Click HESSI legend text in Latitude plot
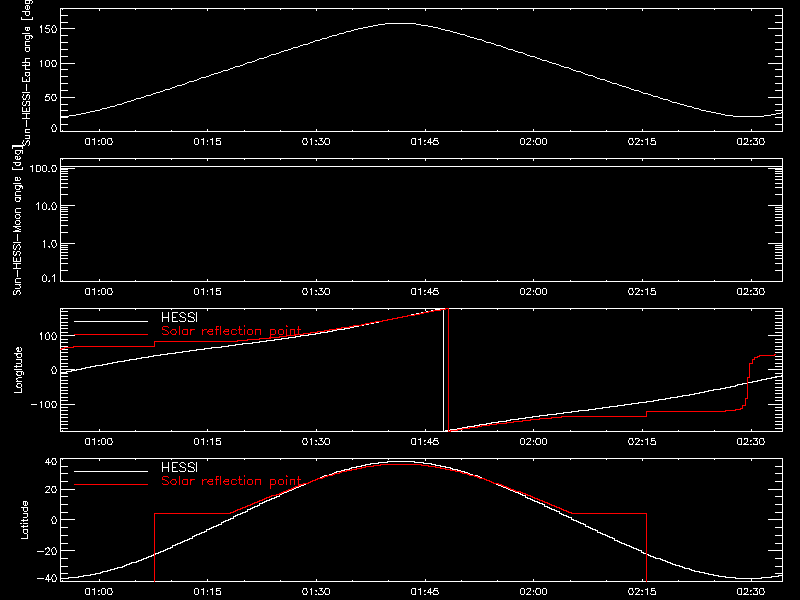This screenshot has width=800, height=600. coord(179,467)
